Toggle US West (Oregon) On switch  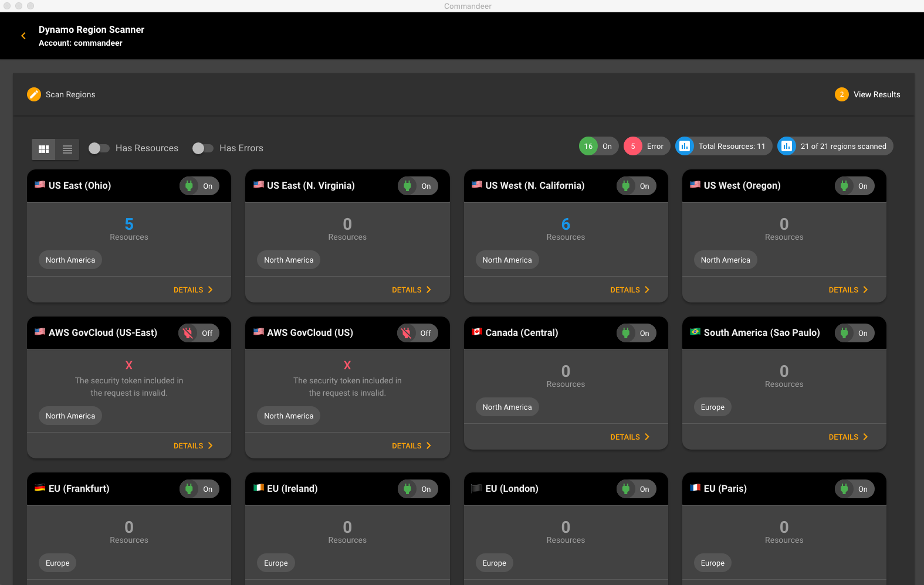[855, 186]
